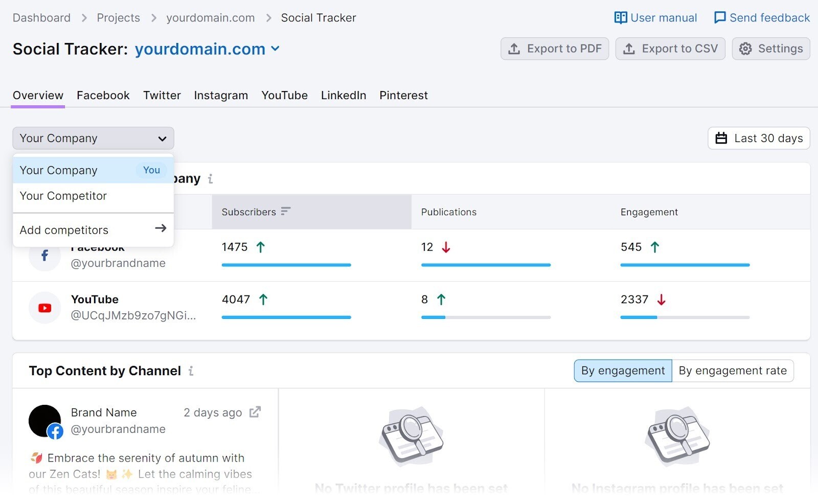Image resolution: width=818 pixels, height=504 pixels.
Task: Click the calendar icon next to Last 30 days
Action: coord(721,138)
